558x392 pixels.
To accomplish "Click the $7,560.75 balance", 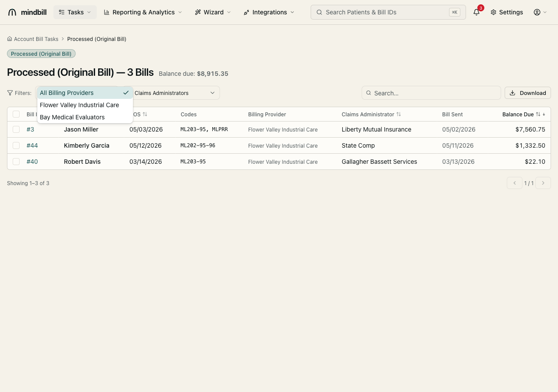I will click(530, 129).
